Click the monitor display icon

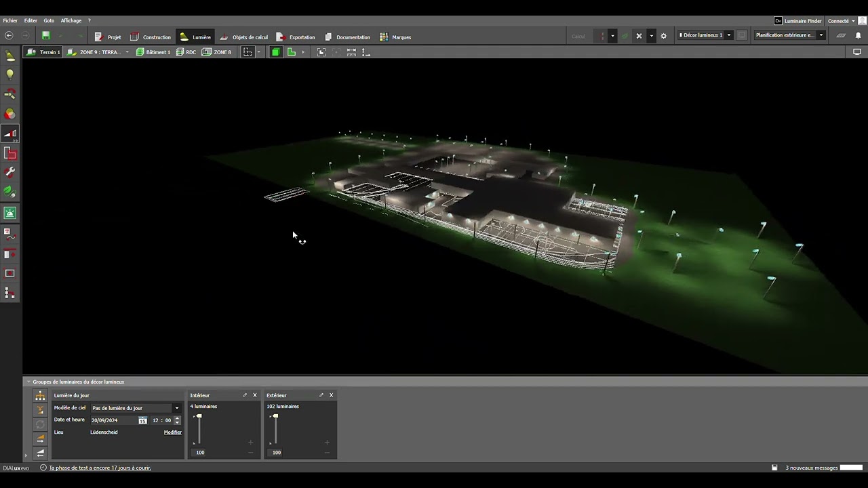point(857,52)
